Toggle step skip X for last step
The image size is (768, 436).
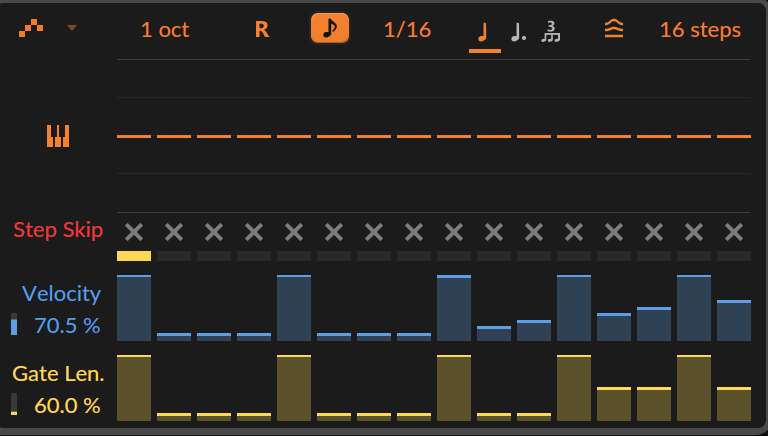734,232
